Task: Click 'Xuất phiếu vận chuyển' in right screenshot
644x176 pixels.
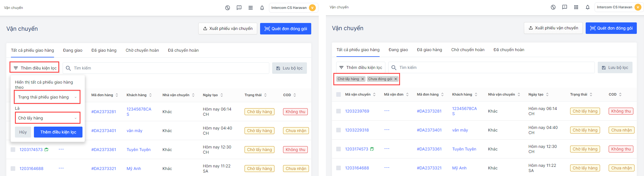Action: 553,28
